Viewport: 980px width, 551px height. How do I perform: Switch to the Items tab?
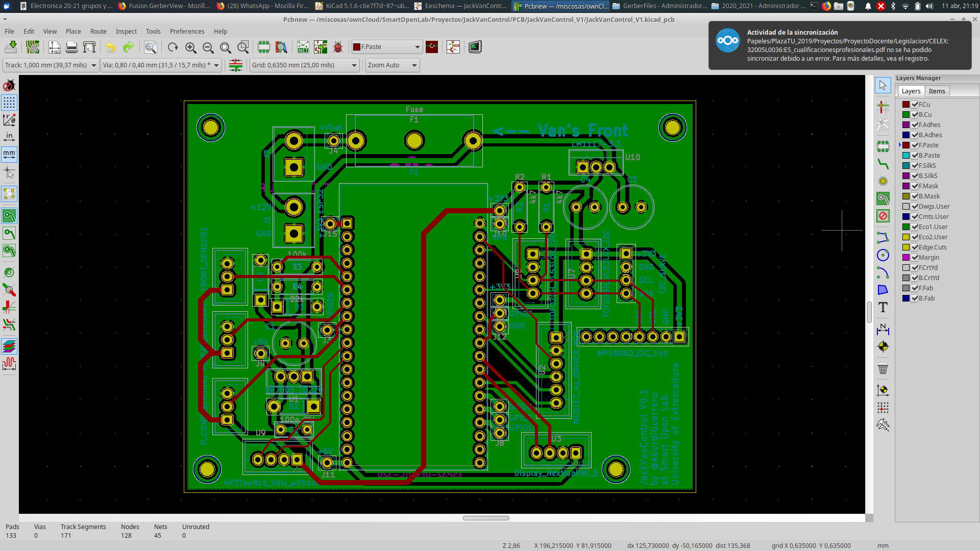pyautogui.click(x=936, y=91)
